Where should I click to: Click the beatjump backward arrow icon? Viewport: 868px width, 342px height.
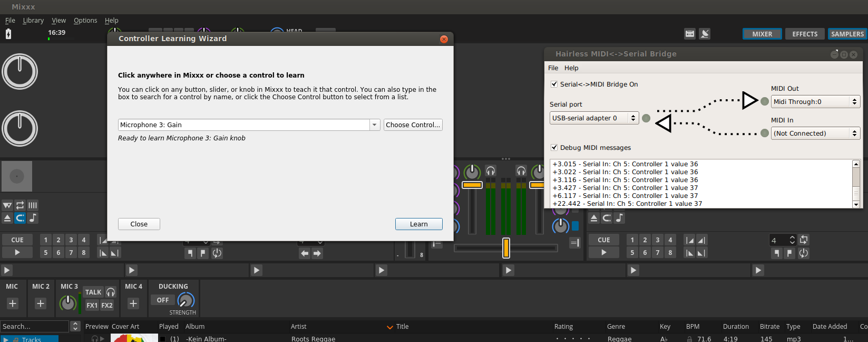305,253
